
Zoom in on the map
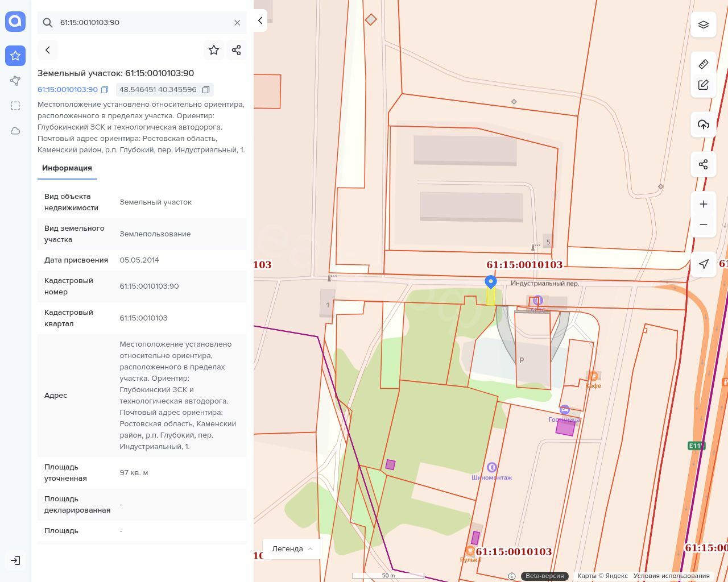tap(704, 204)
